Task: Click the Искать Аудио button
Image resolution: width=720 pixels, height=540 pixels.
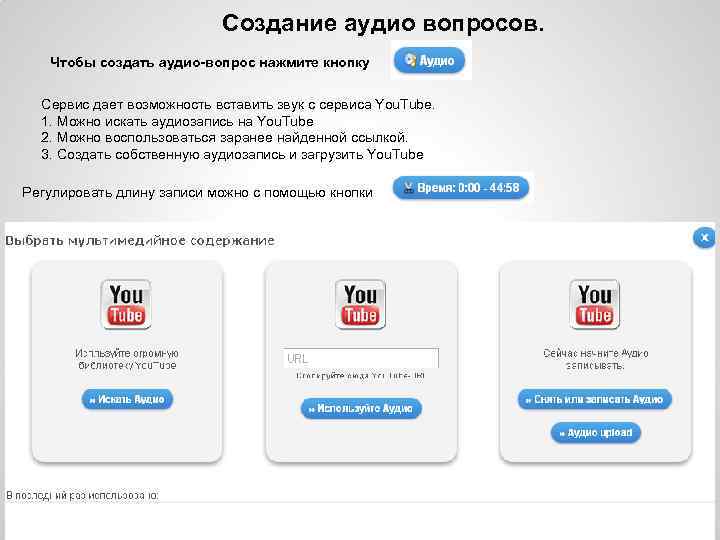Action: (x=127, y=399)
